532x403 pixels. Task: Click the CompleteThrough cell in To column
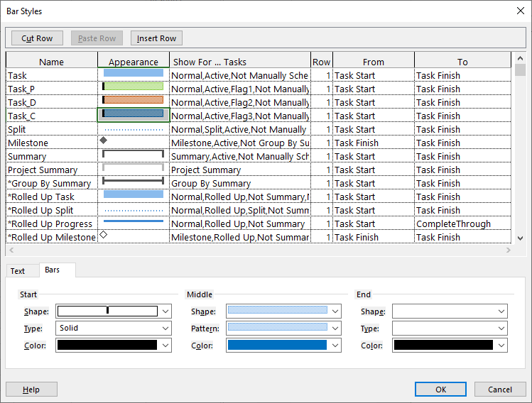pyautogui.click(x=462, y=223)
